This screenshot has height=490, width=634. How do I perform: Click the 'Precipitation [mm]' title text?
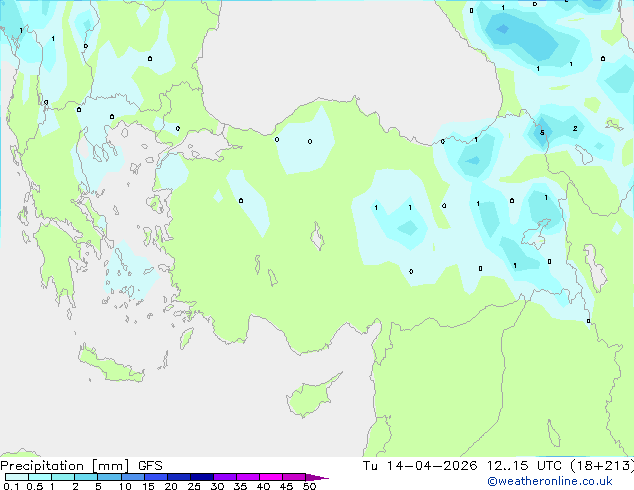(x=65, y=466)
